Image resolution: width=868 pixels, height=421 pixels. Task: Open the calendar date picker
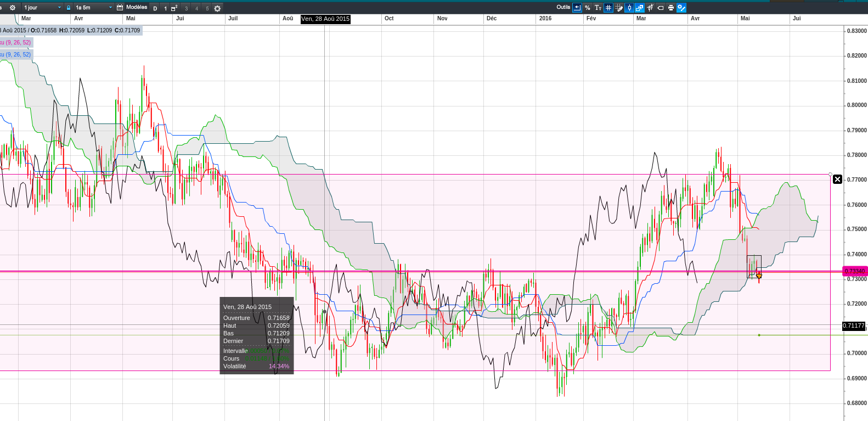120,8
